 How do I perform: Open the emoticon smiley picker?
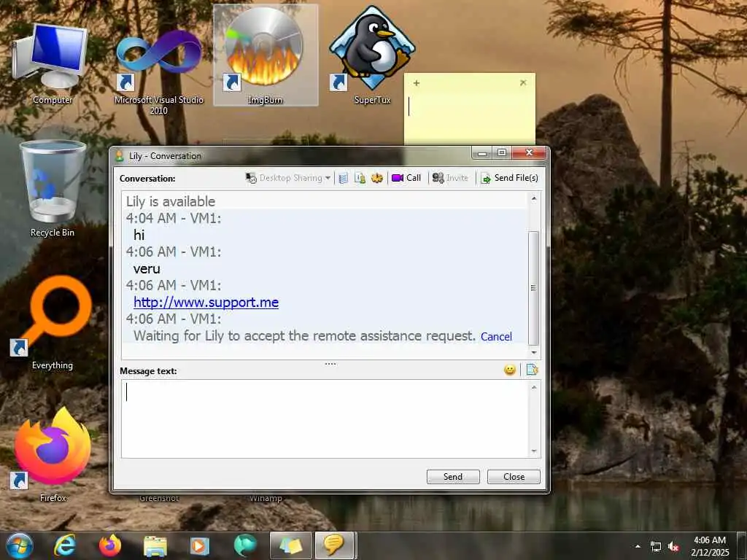(x=510, y=370)
